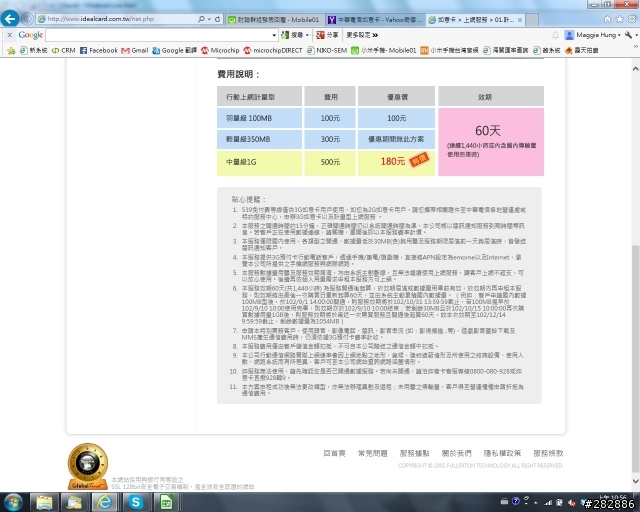Screen dimensions: 640x512
Task: Click the Google toolbar search button
Action: point(294,35)
